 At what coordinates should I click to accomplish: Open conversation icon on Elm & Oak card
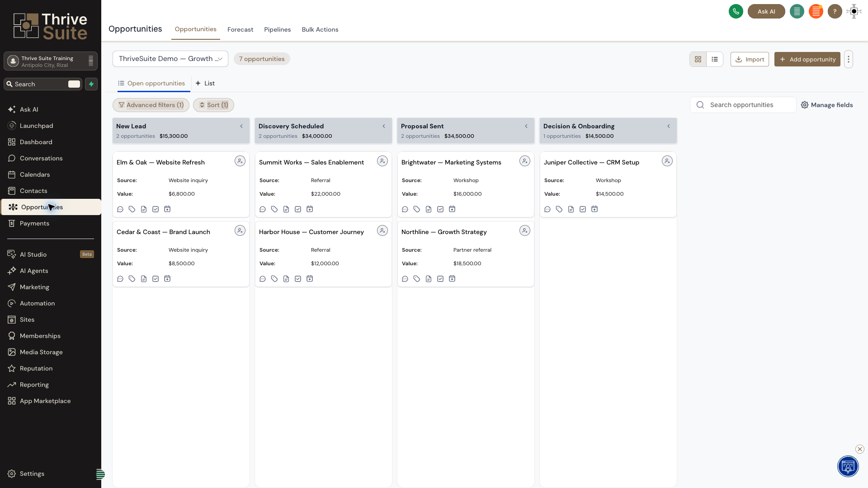120,209
